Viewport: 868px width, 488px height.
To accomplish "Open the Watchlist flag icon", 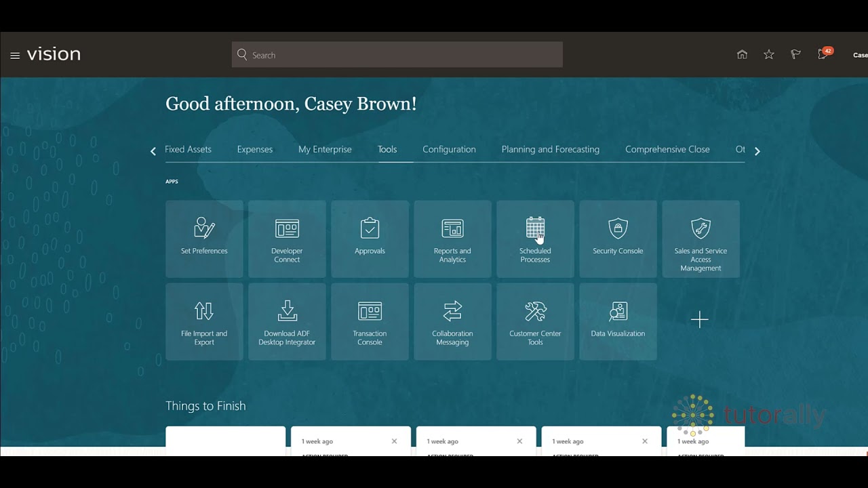I will point(795,55).
